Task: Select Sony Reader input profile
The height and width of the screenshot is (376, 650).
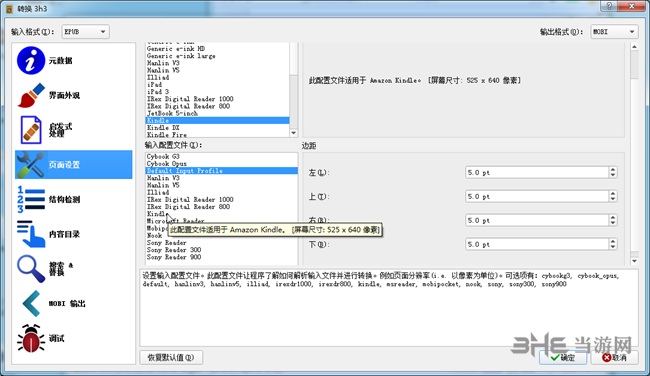Action: [221, 243]
